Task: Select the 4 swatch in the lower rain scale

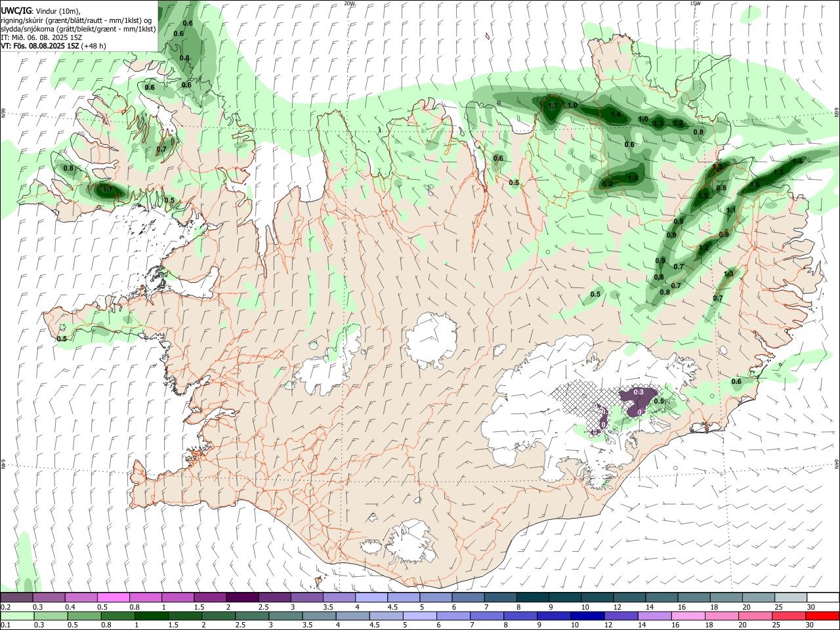Action: point(352,616)
